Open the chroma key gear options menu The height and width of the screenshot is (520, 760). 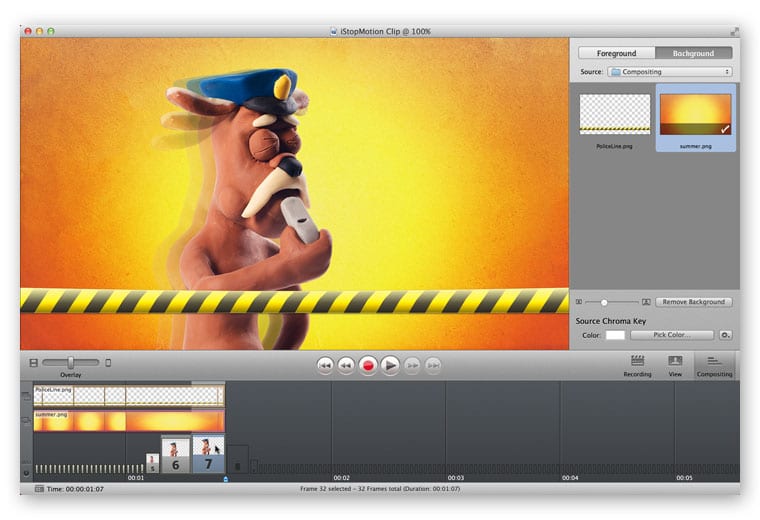[x=725, y=335]
